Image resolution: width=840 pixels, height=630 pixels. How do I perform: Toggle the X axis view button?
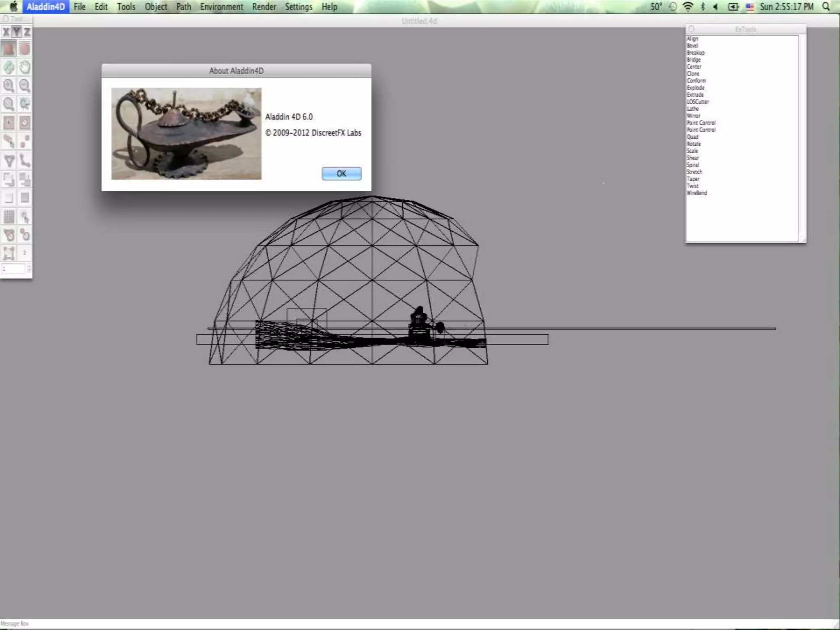pos(6,32)
